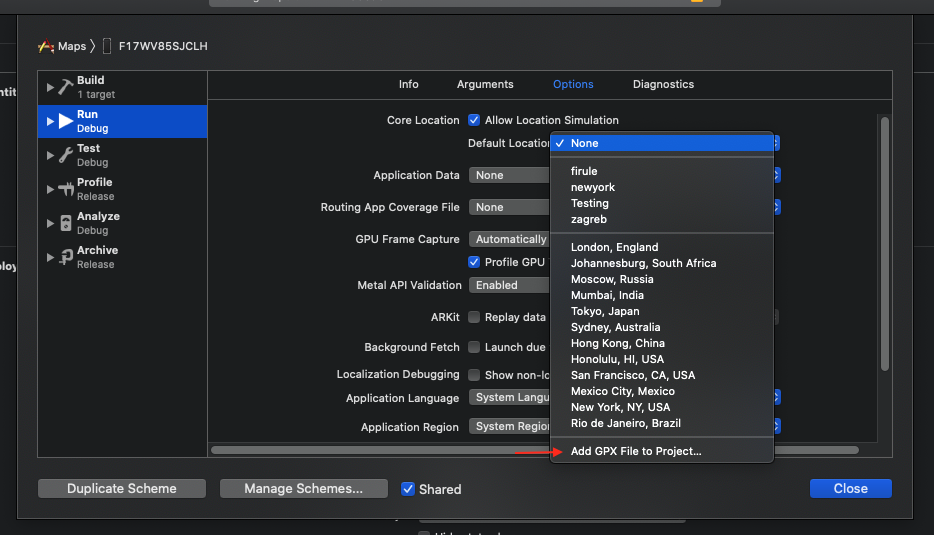Open the Application Data dropdown
The height and width of the screenshot is (535, 934).
(x=510, y=175)
